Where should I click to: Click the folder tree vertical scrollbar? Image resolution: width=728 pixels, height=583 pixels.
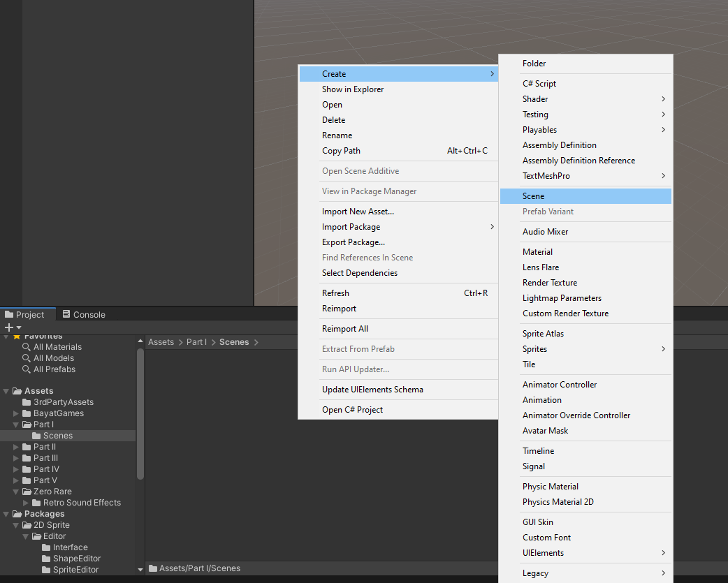tap(140, 412)
